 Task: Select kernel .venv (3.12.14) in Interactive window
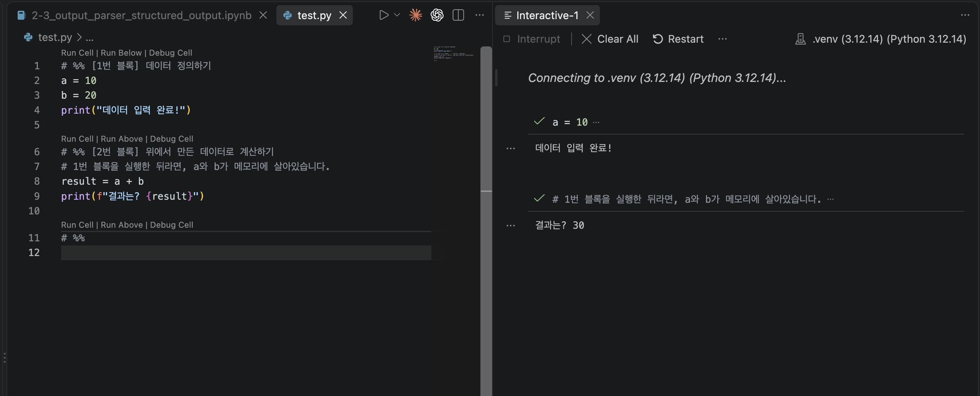pyautogui.click(x=881, y=39)
